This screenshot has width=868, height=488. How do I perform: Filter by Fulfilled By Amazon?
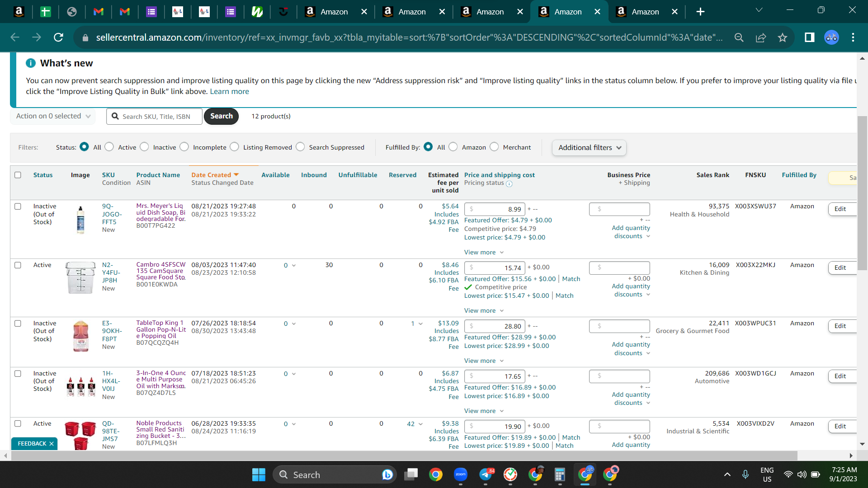[453, 147]
